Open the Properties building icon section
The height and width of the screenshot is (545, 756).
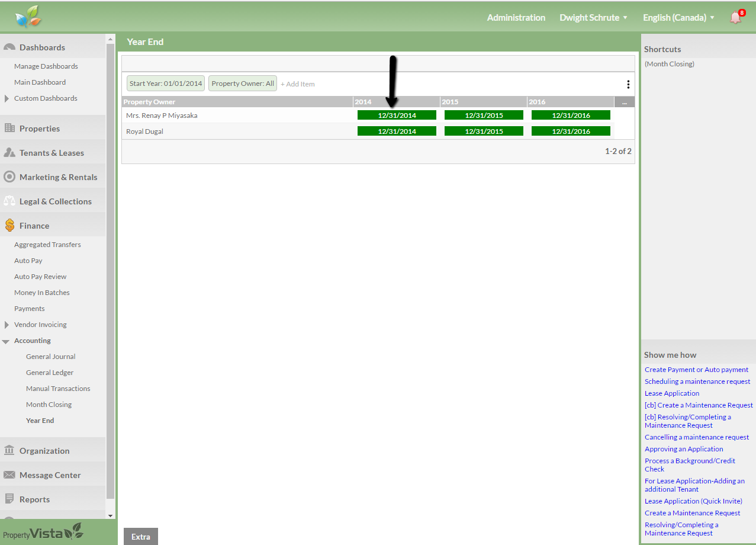pyautogui.click(x=9, y=129)
